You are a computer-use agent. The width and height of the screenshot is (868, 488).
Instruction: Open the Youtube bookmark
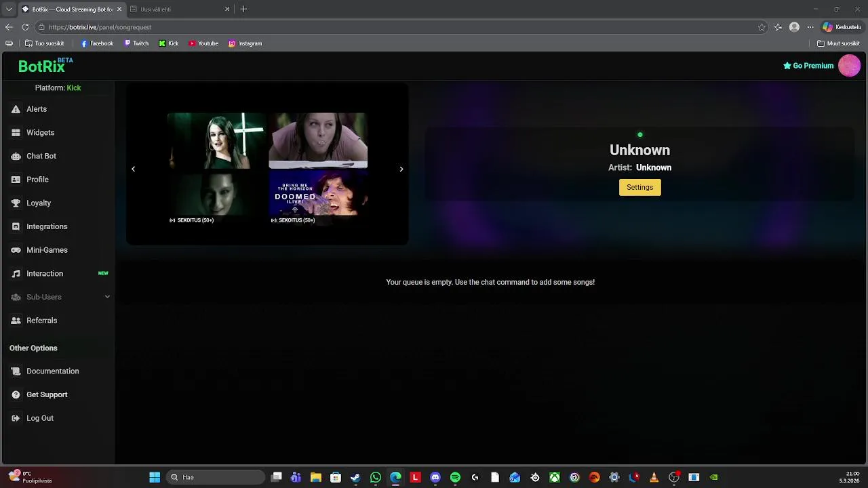pyautogui.click(x=203, y=43)
